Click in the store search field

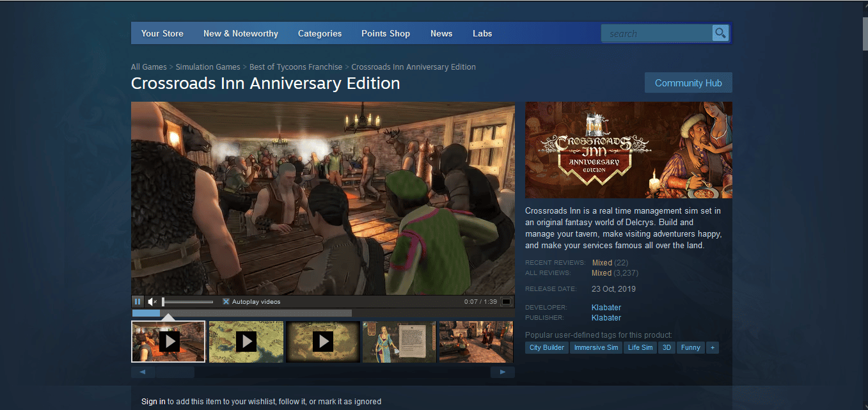tap(657, 33)
